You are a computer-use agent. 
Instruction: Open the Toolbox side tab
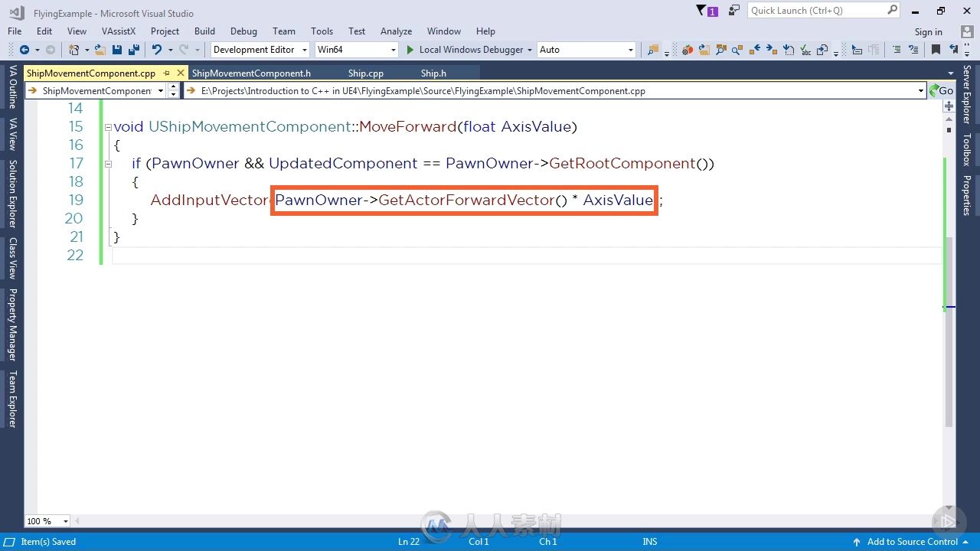coord(966,150)
